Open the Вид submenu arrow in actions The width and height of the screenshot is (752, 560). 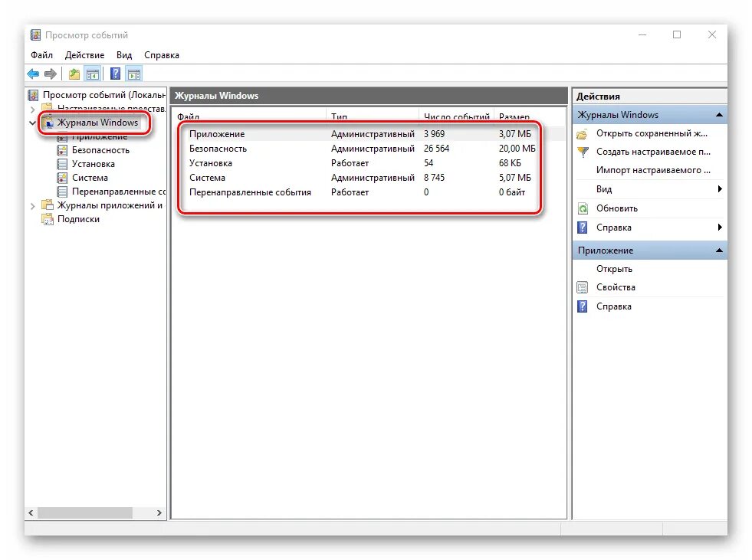pyautogui.click(x=719, y=189)
